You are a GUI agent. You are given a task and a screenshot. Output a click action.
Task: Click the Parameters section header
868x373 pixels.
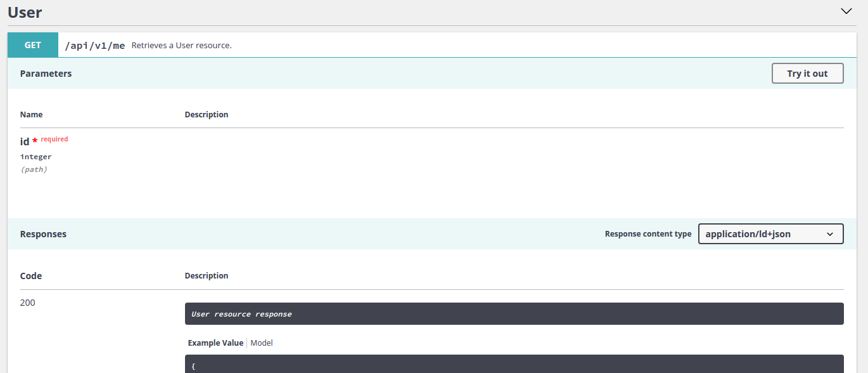pyautogui.click(x=46, y=74)
